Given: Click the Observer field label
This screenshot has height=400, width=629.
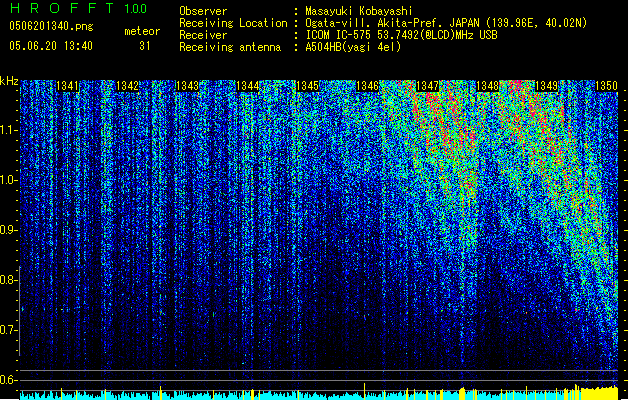Looking at the screenshot, I should pyautogui.click(x=203, y=11).
